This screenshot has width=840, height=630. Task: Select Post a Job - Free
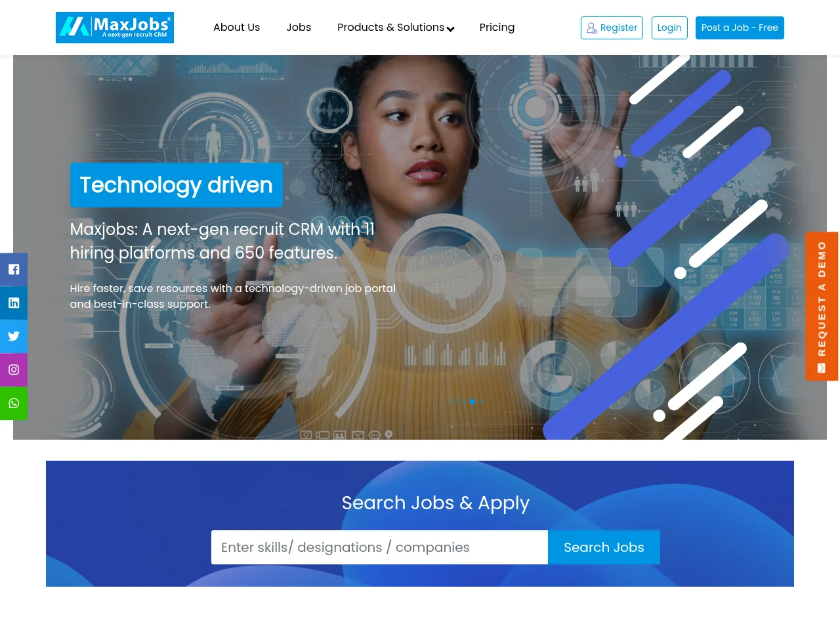[740, 28]
